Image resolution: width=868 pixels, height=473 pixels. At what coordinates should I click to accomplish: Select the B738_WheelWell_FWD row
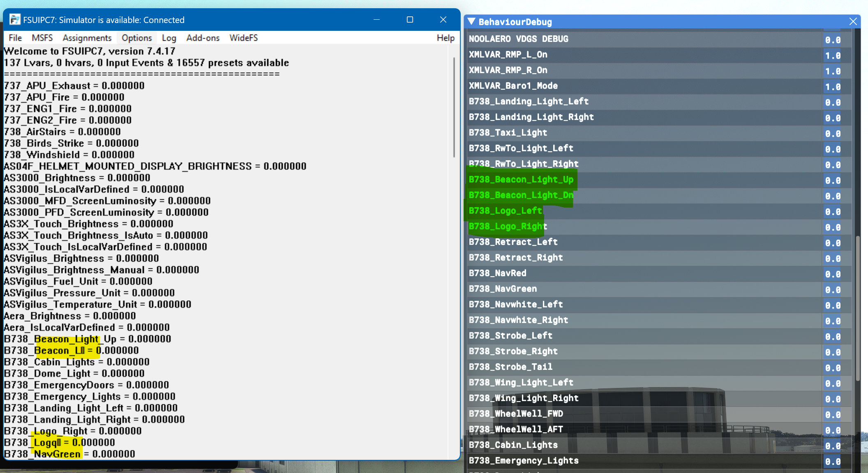pyautogui.click(x=660, y=414)
